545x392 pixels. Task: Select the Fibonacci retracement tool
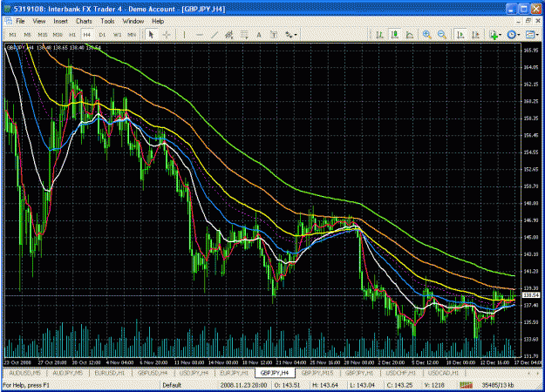click(244, 35)
